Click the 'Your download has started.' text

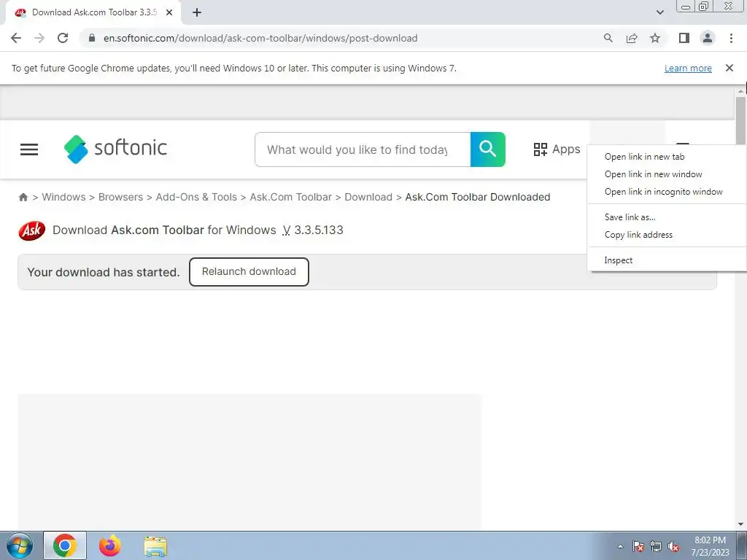104,273
